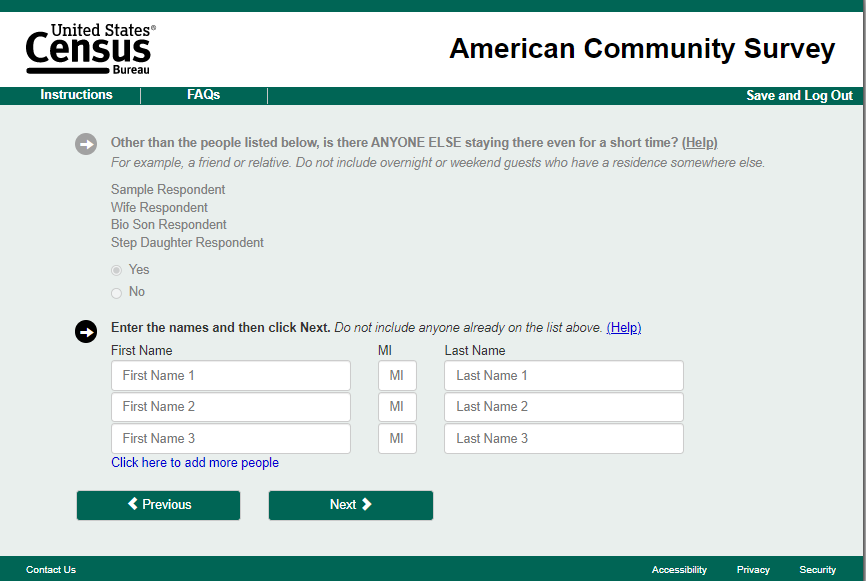The image size is (866, 581).
Task: Click the Last Name 3 input box
Action: pos(564,439)
